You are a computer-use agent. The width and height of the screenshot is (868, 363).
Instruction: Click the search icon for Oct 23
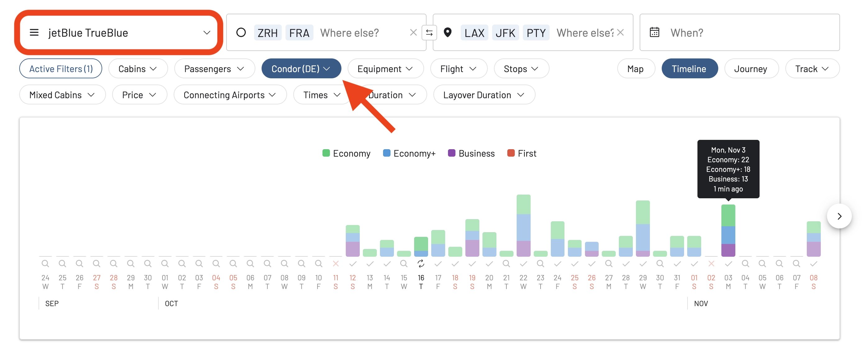click(540, 264)
